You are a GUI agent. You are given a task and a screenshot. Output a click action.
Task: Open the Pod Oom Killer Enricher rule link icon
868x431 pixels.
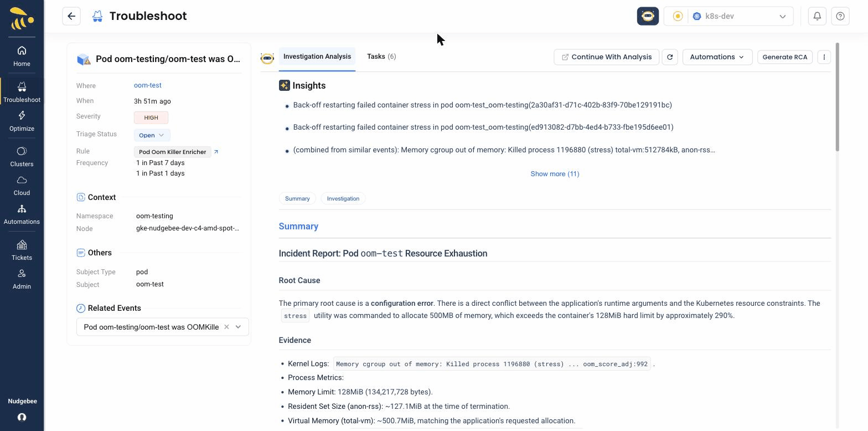[216, 152]
